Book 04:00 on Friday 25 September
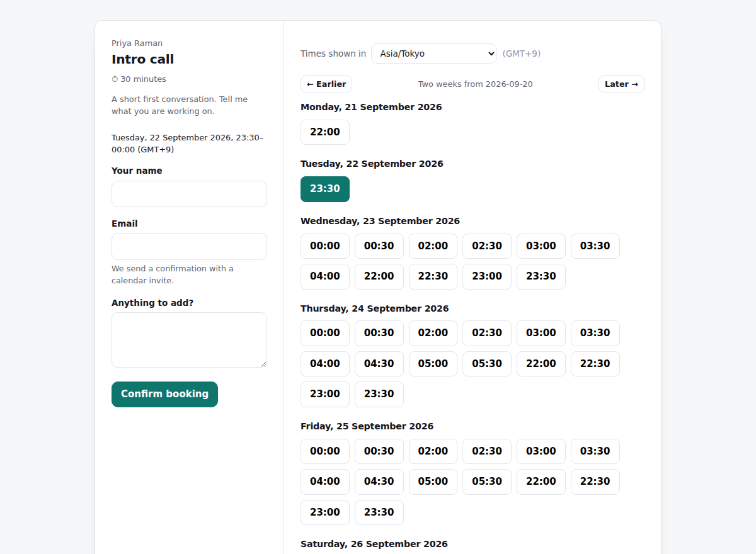Image resolution: width=756 pixels, height=554 pixels. coord(325,482)
